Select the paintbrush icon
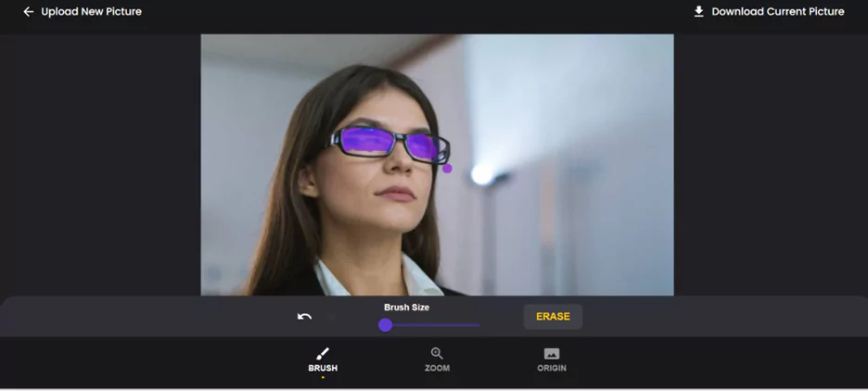868x391 pixels. 323,353
